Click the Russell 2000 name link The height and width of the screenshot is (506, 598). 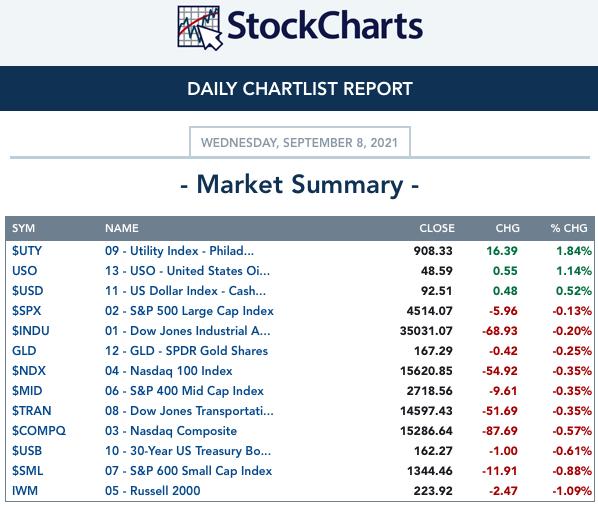(x=153, y=491)
